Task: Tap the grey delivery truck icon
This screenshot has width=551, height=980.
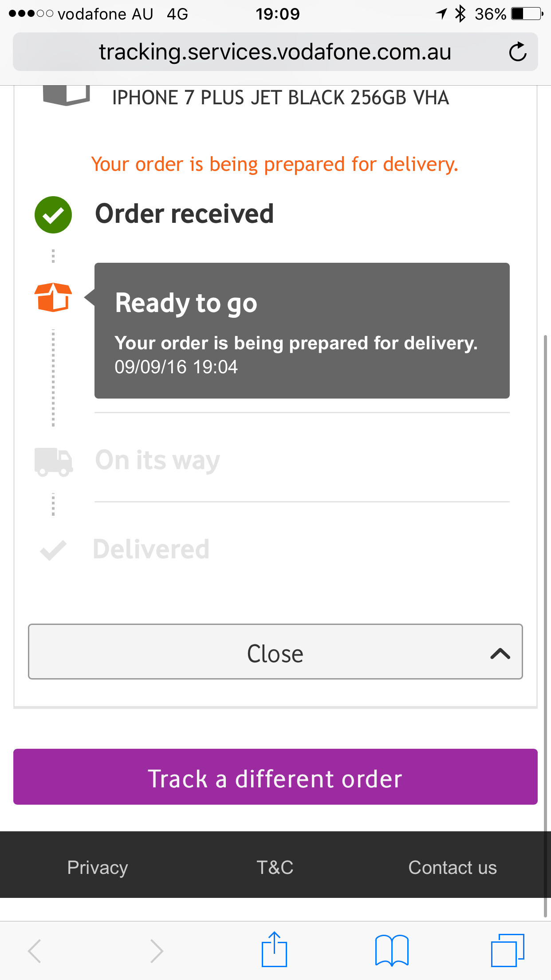Action: 53,462
